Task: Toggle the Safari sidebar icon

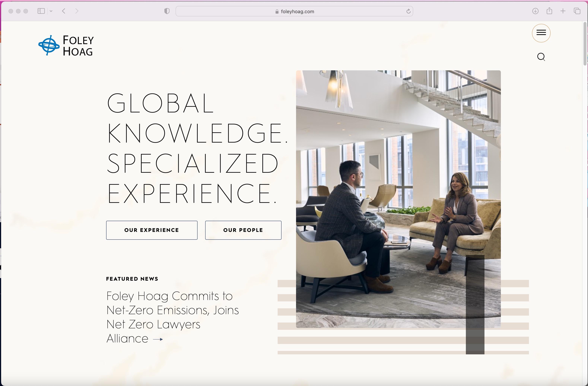Action: point(41,11)
